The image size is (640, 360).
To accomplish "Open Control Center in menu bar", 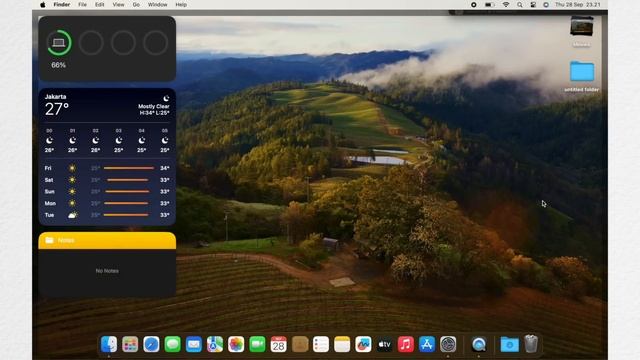I will 533,5.
